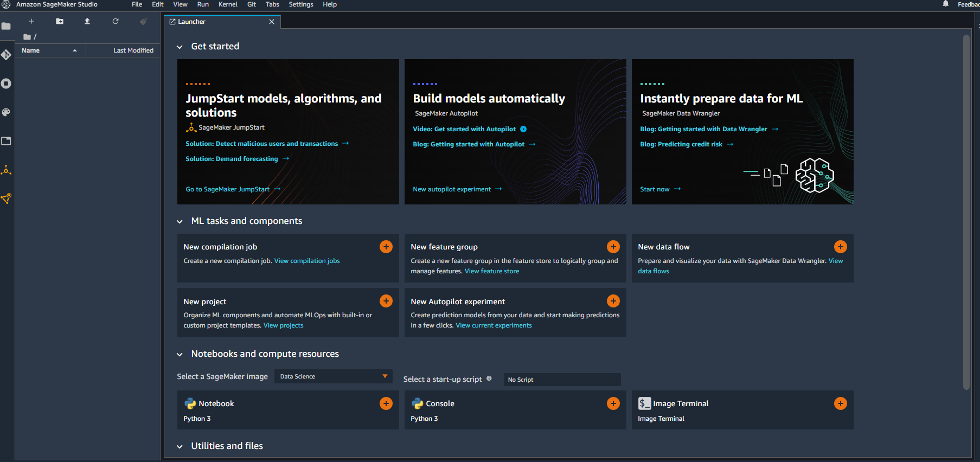
Task: Open the Run menu
Action: coord(203,4)
